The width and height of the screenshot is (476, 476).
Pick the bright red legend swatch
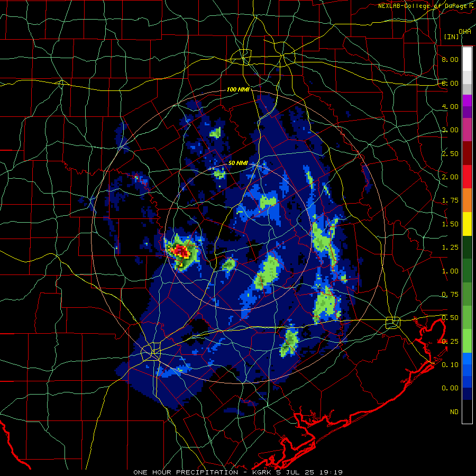[x=467, y=177]
